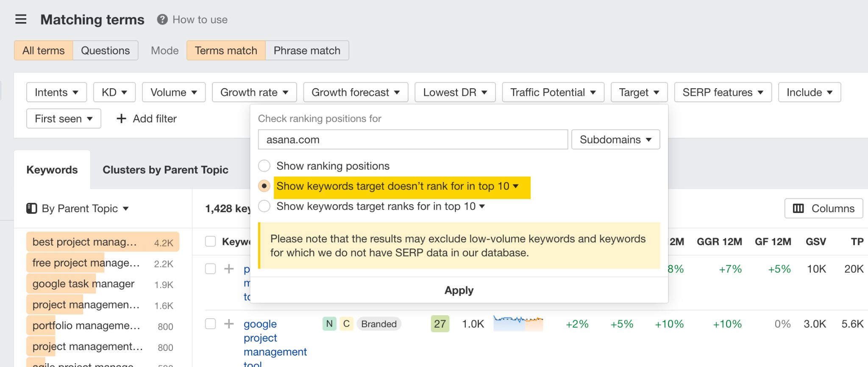Change top 10 in ranks-for option

(465, 206)
